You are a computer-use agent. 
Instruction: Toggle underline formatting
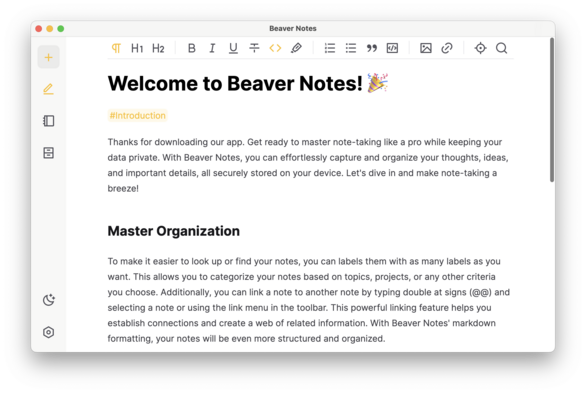coord(233,48)
